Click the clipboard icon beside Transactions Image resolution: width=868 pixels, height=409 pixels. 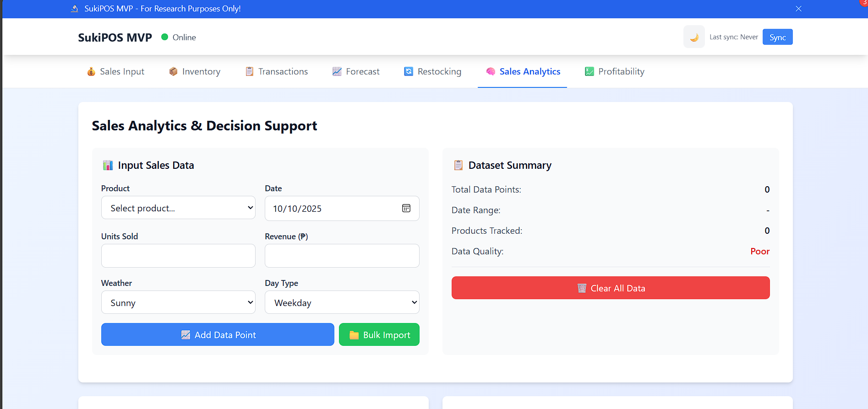(249, 72)
